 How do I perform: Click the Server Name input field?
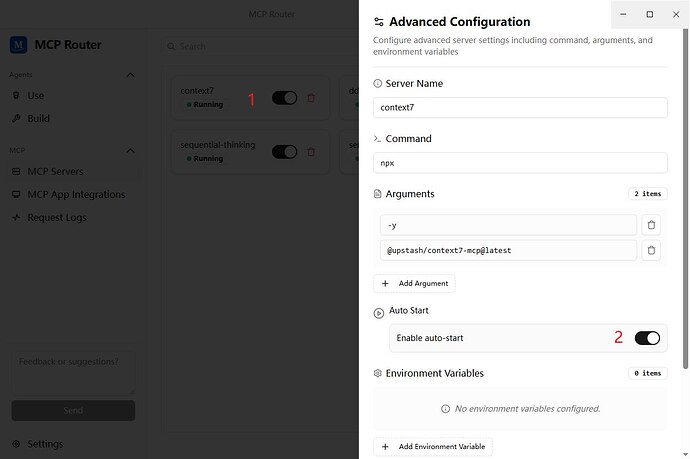click(x=520, y=107)
